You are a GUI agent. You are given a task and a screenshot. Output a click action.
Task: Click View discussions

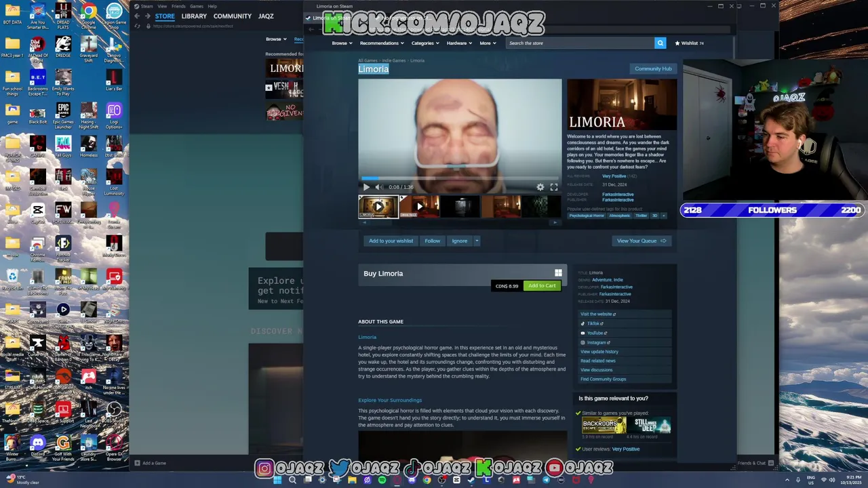(596, 369)
